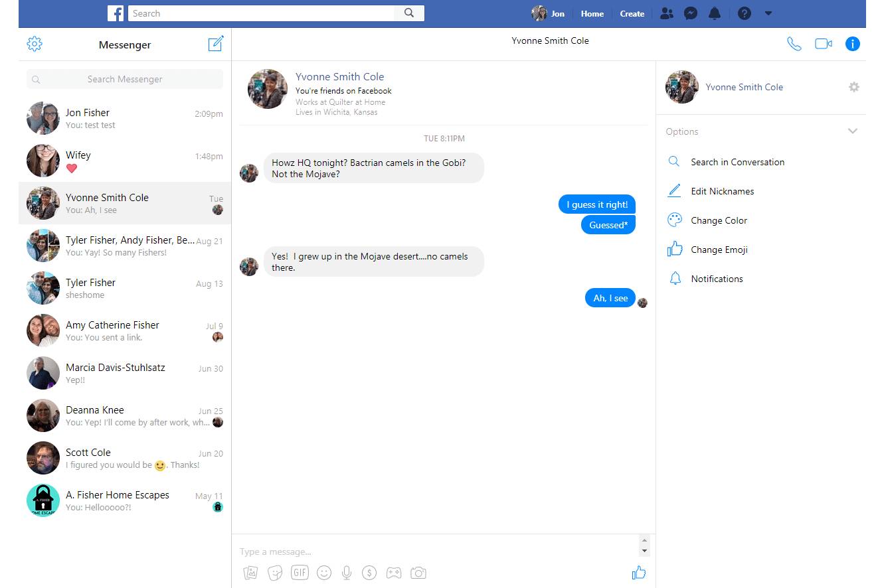Open Yvonne Smith Cole's profile link

click(x=339, y=77)
